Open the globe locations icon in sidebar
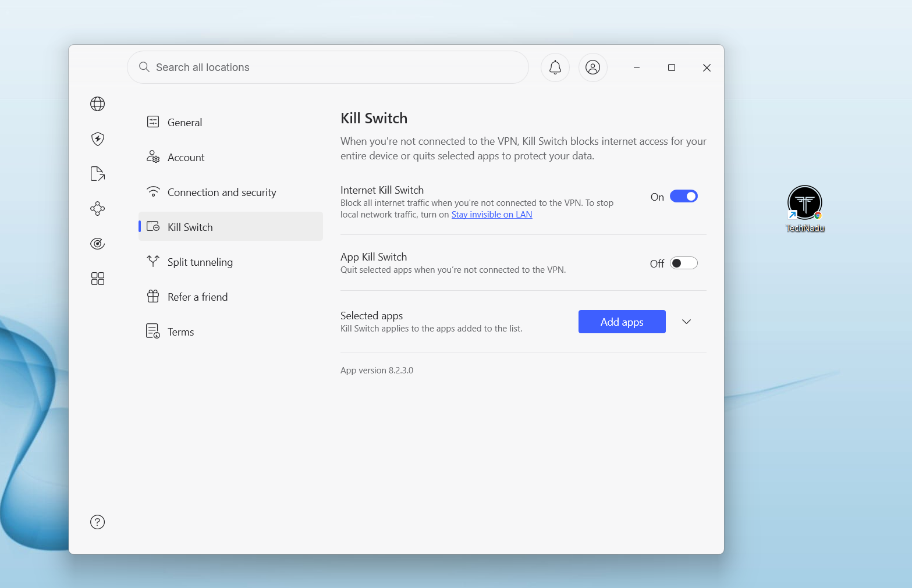The height and width of the screenshot is (588, 912). (x=97, y=104)
